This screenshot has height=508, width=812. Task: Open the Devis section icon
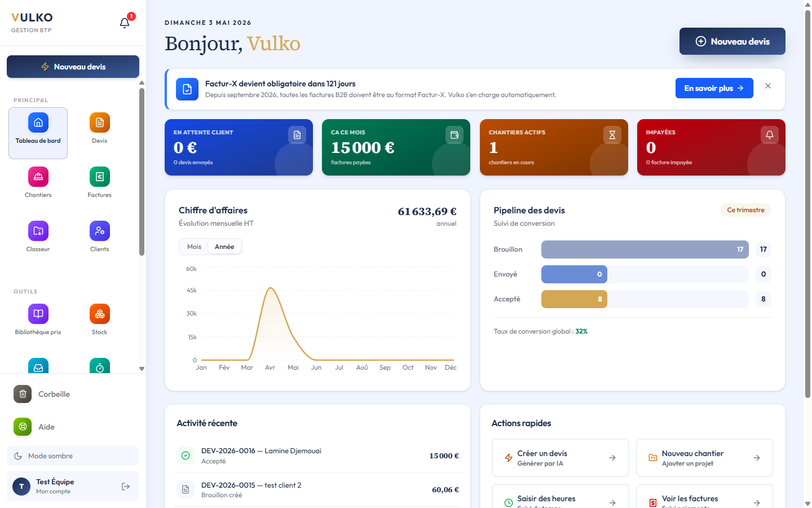(100, 122)
